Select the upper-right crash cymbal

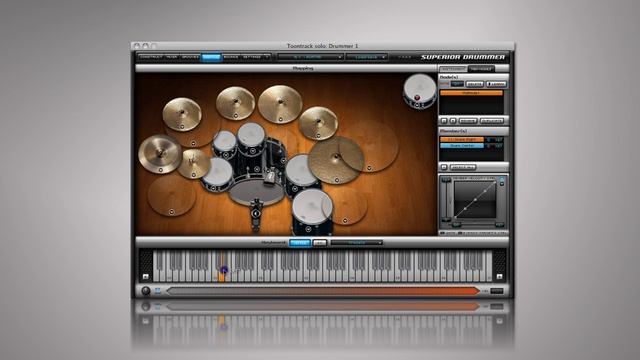(x=318, y=123)
